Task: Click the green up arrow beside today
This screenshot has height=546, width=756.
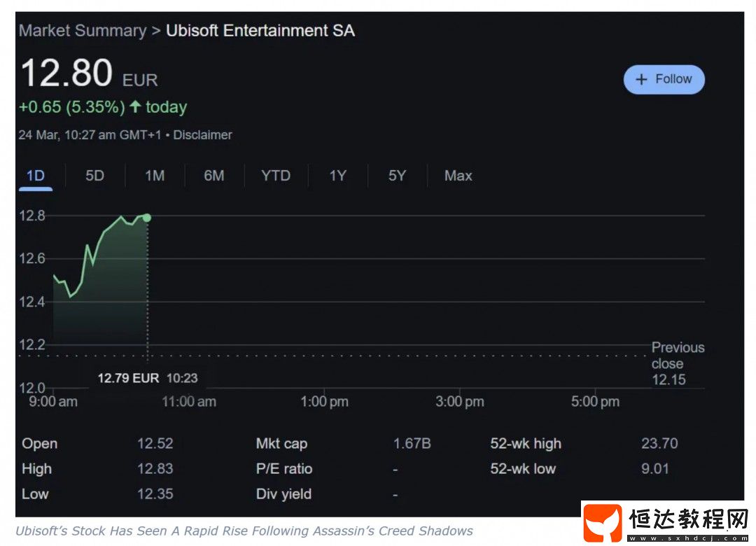Action: pyautogui.click(x=136, y=106)
